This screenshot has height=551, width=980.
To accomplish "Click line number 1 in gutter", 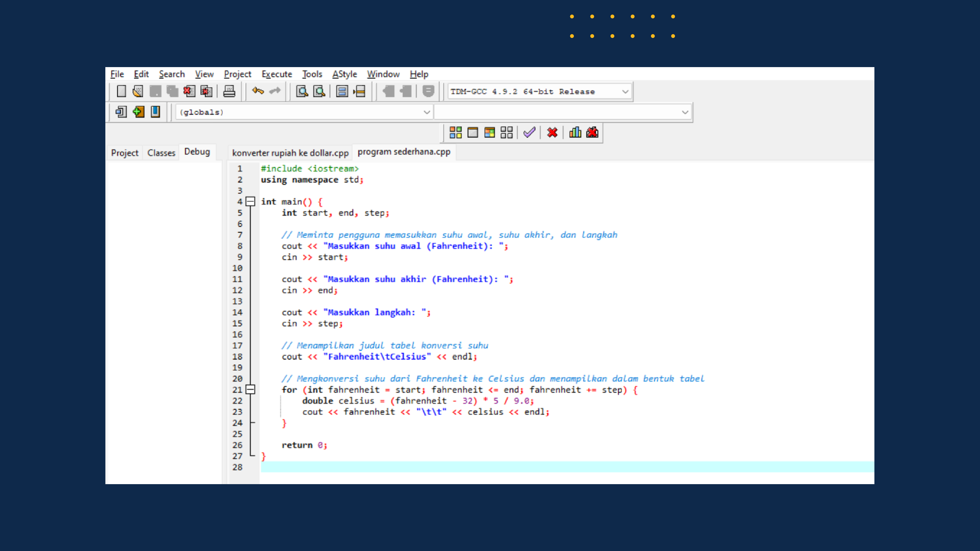I will 240,169.
